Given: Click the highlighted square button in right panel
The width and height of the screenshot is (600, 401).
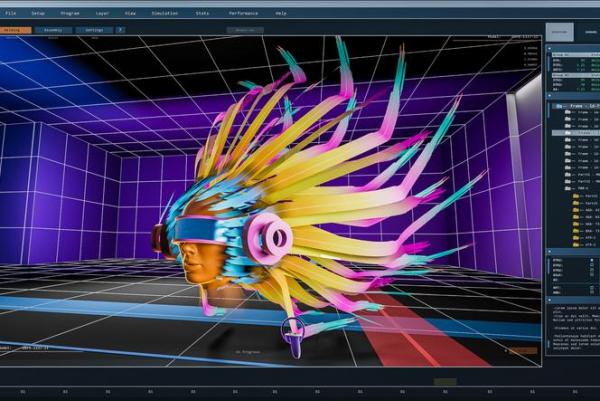Looking at the screenshot, I should tap(559, 32).
